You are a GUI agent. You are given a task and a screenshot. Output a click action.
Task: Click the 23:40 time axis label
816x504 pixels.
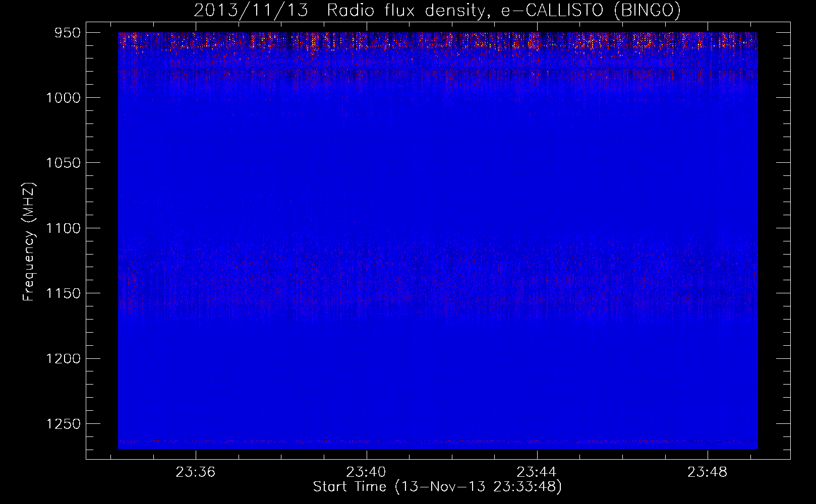point(366,472)
